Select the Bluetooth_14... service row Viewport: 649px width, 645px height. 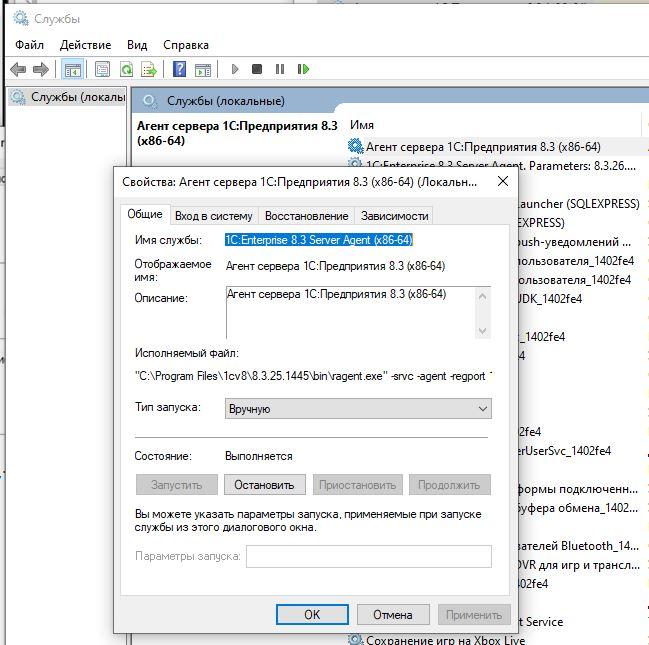[x=579, y=546]
